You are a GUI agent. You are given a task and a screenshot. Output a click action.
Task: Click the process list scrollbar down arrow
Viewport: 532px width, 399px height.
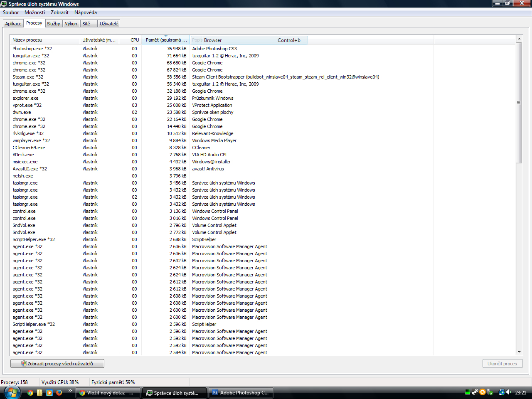coord(519,352)
